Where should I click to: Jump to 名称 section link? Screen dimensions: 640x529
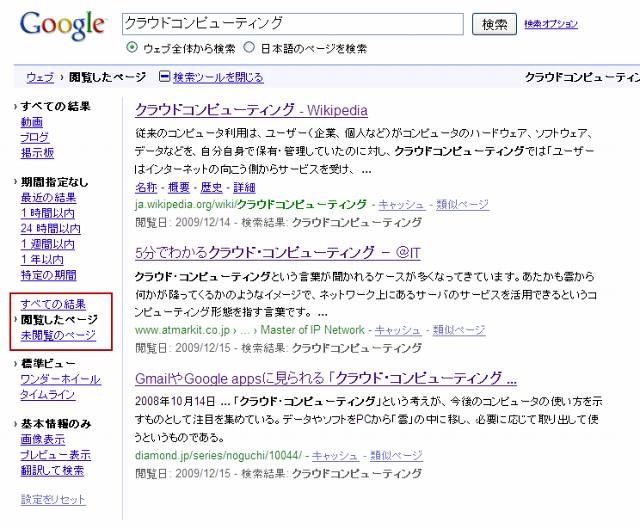146,187
